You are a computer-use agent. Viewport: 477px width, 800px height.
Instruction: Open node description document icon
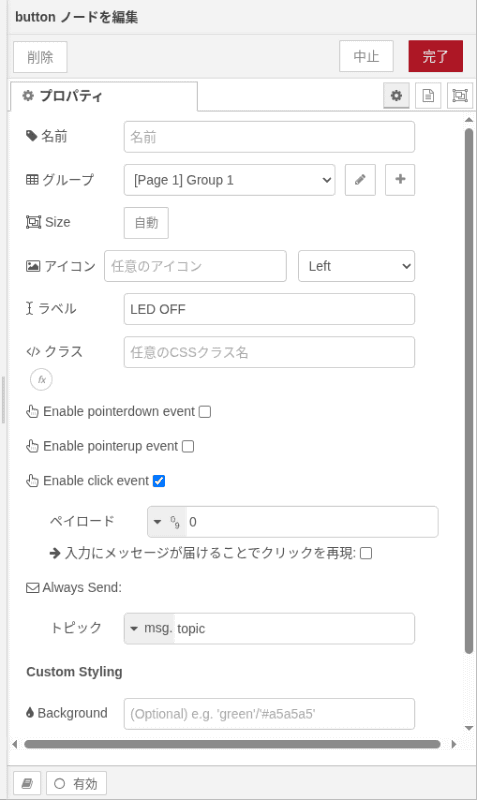[x=428, y=95]
